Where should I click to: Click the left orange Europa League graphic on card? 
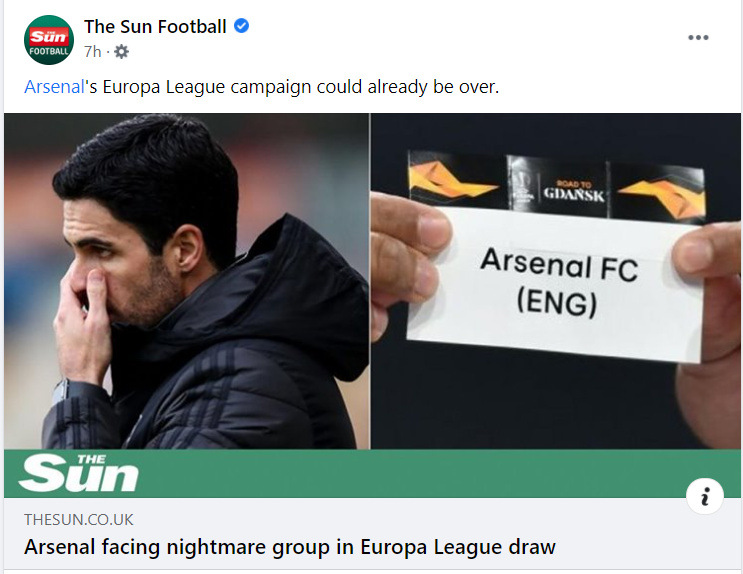(x=455, y=179)
